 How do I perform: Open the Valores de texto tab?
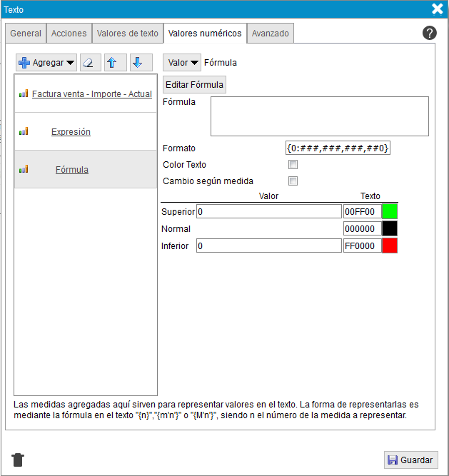tap(127, 34)
